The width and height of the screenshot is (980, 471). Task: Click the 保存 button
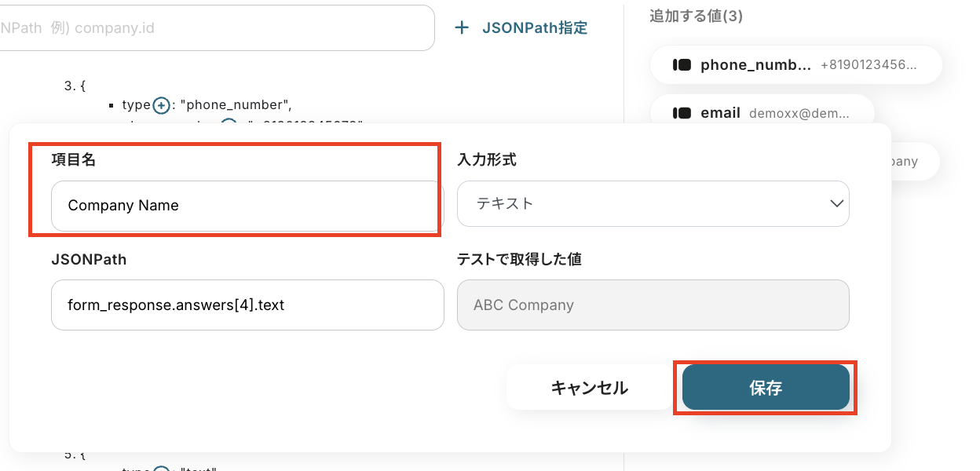pyautogui.click(x=766, y=387)
